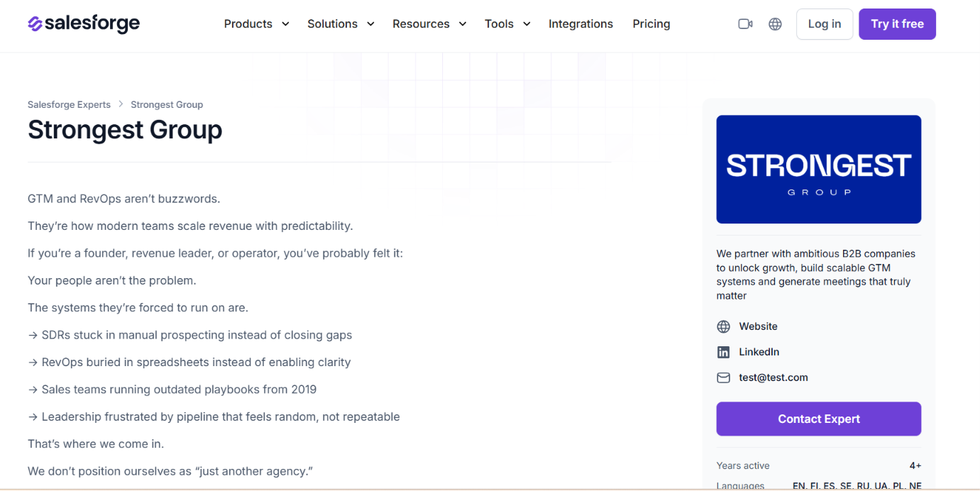980x491 pixels.
Task: Open the video camera icon in header
Action: click(x=745, y=24)
